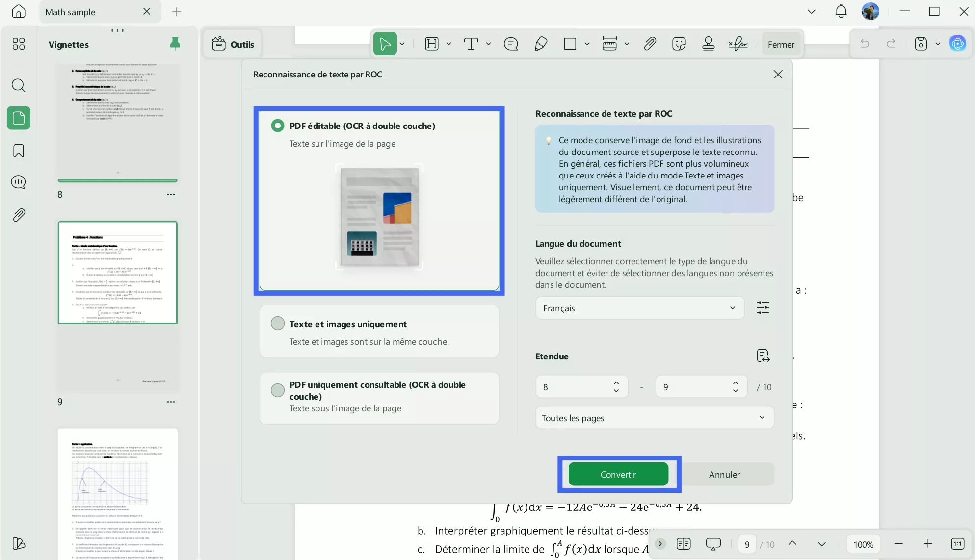Expand the shape tool options chevron

tap(587, 44)
